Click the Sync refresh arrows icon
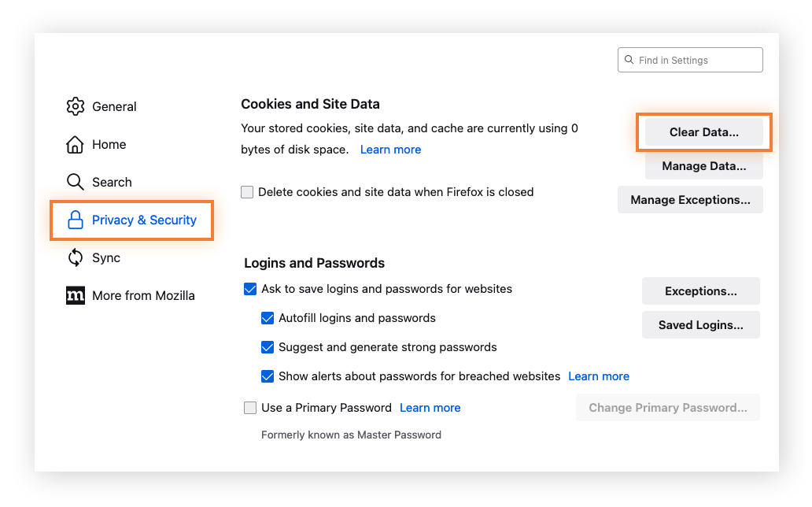 [x=76, y=257]
